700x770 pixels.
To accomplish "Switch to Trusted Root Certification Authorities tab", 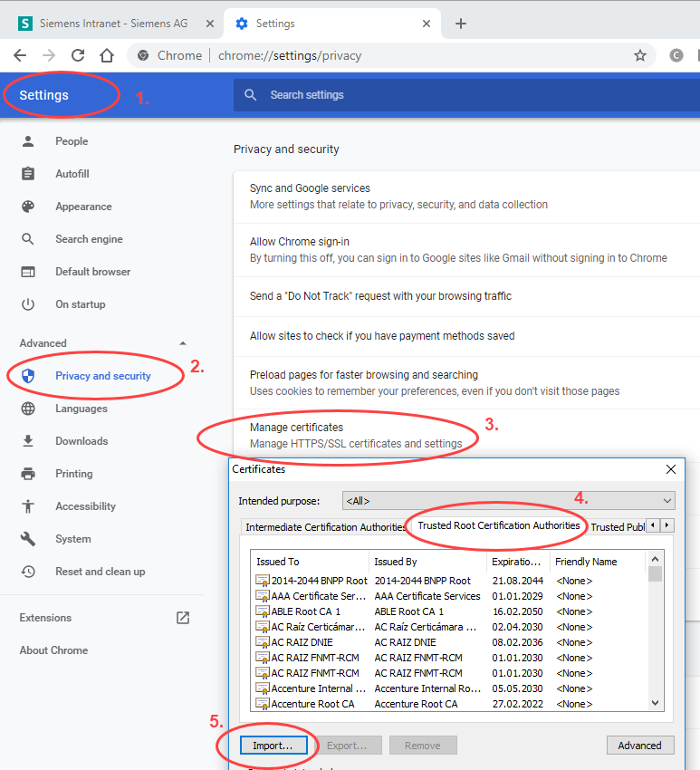I will 498,526.
